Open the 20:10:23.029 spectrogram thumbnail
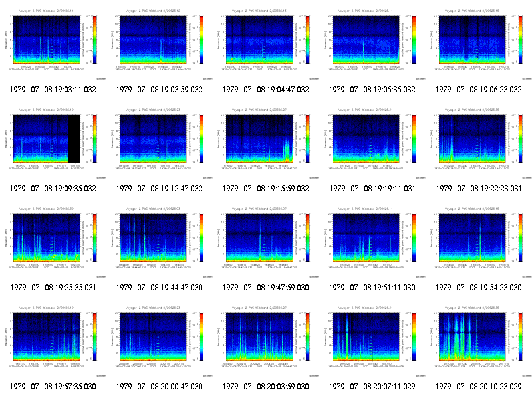 [479, 340]
